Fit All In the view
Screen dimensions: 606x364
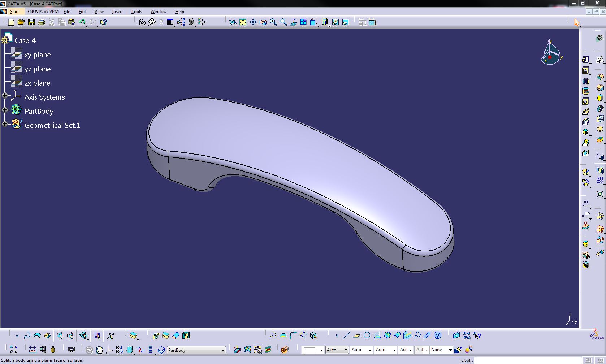pos(243,22)
